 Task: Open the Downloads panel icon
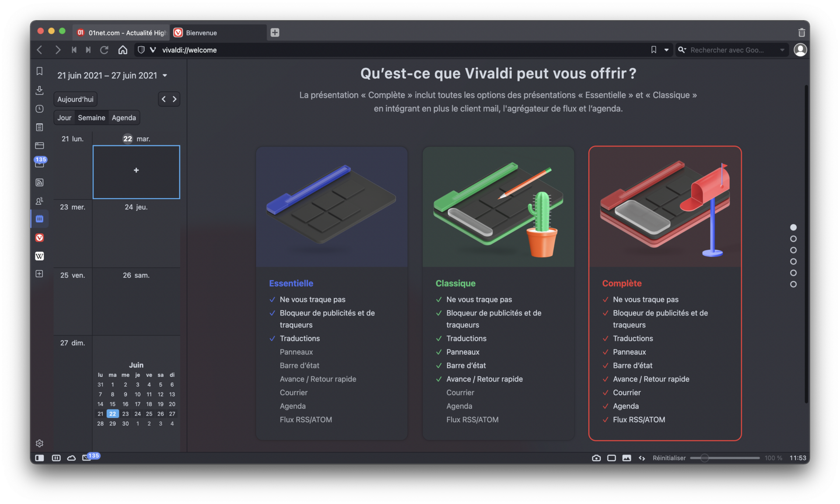39,90
